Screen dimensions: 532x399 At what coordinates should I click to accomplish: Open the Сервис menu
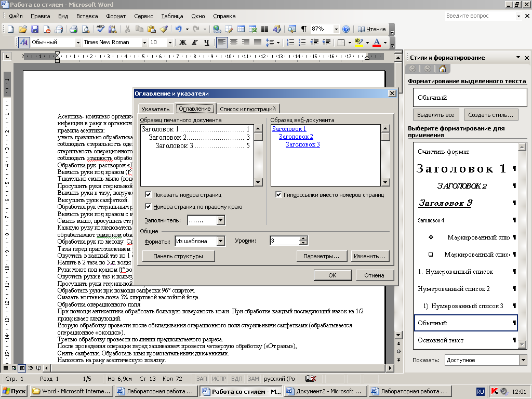[143, 16]
